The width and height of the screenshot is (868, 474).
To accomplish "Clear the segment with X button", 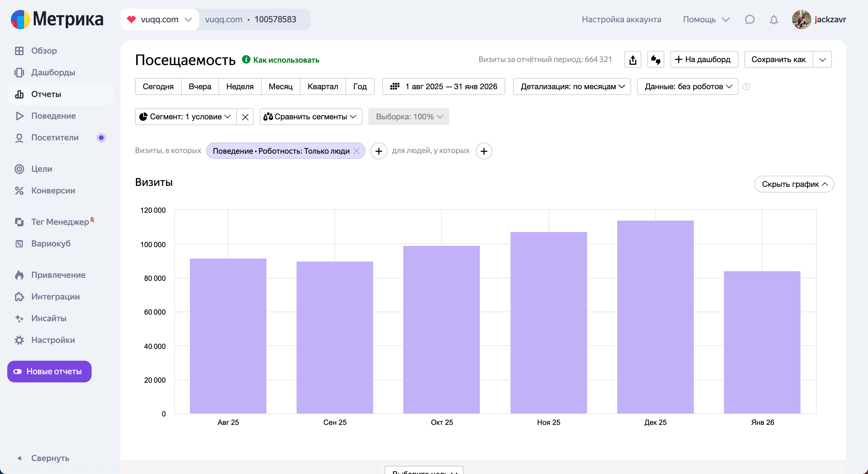I will [245, 117].
